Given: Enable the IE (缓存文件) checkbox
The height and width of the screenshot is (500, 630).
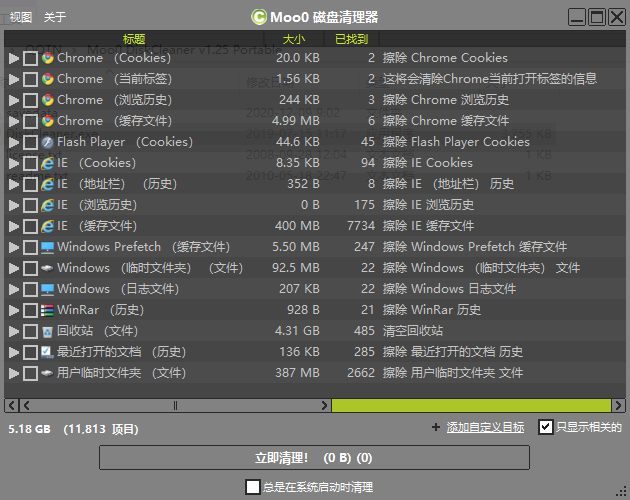Looking at the screenshot, I should 30,226.
